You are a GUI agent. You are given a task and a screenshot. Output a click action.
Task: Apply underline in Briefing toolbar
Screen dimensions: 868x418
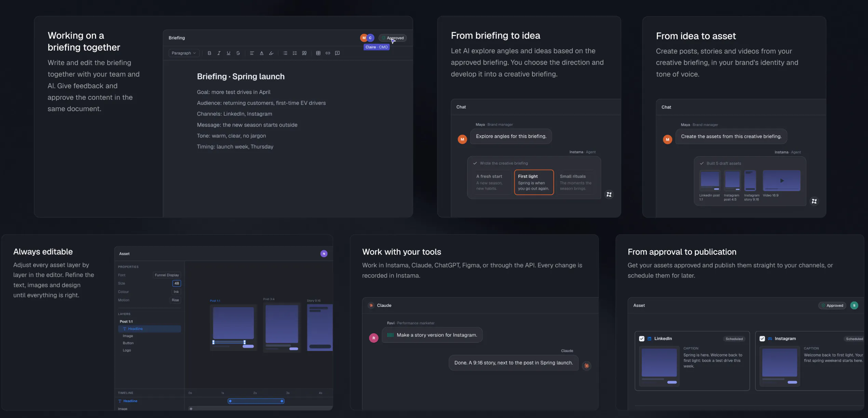point(229,53)
